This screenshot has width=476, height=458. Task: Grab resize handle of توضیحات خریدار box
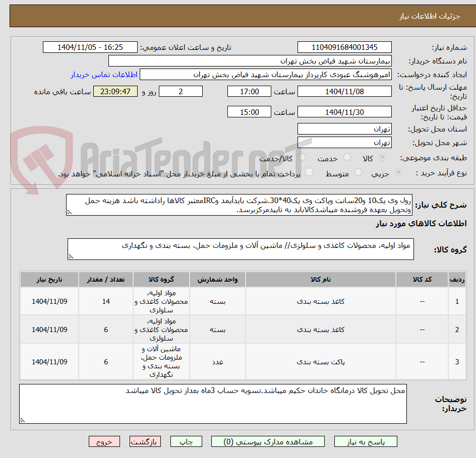(x=22, y=420)
